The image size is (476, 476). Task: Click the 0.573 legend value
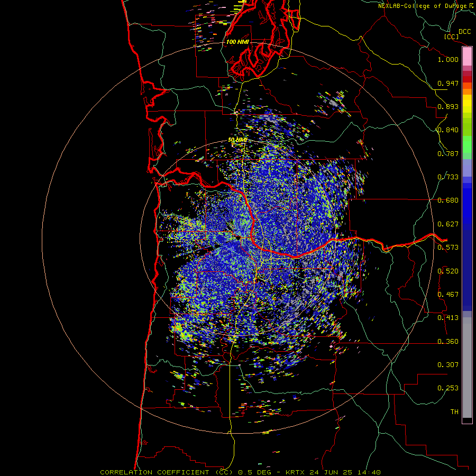(448, 248)
